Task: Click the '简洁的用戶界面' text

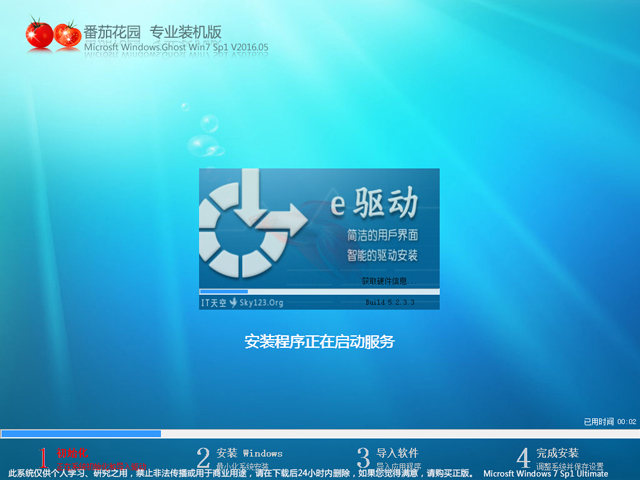Action: pos(382,235)
